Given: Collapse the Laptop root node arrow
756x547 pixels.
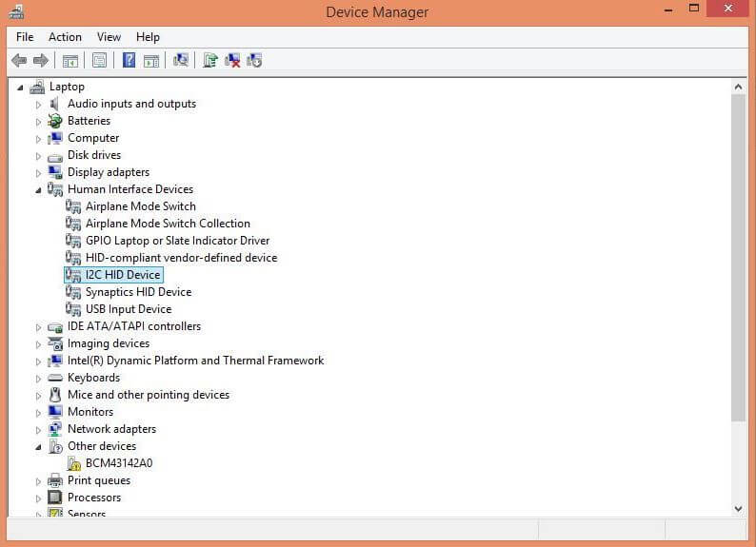Looking at the screenshot, I should [x=20, y=88].
